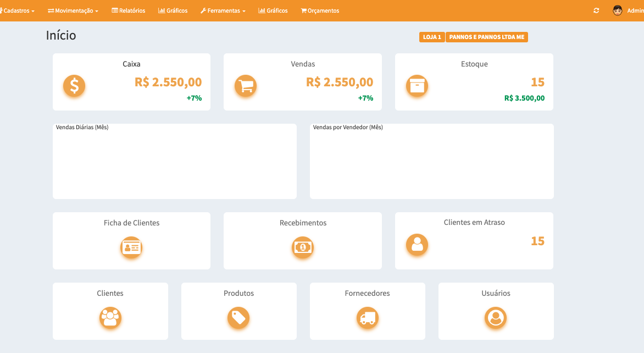
Task: Click the refresh icon in top bar
Action: pyautogui.click(x=596, y=10)
